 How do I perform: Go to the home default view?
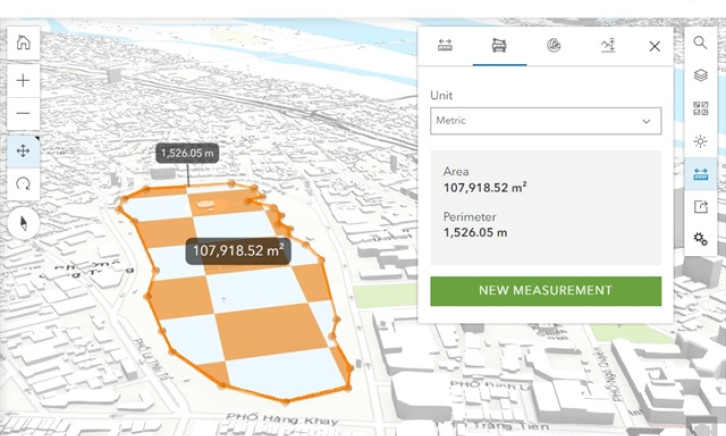click(x=23, y=43)
